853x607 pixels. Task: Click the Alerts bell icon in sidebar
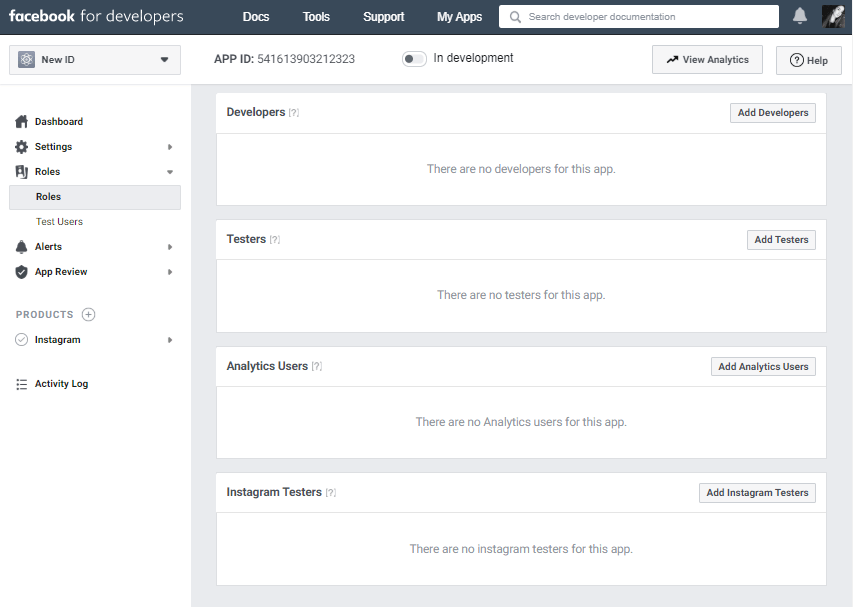click(x=21, y=247)
